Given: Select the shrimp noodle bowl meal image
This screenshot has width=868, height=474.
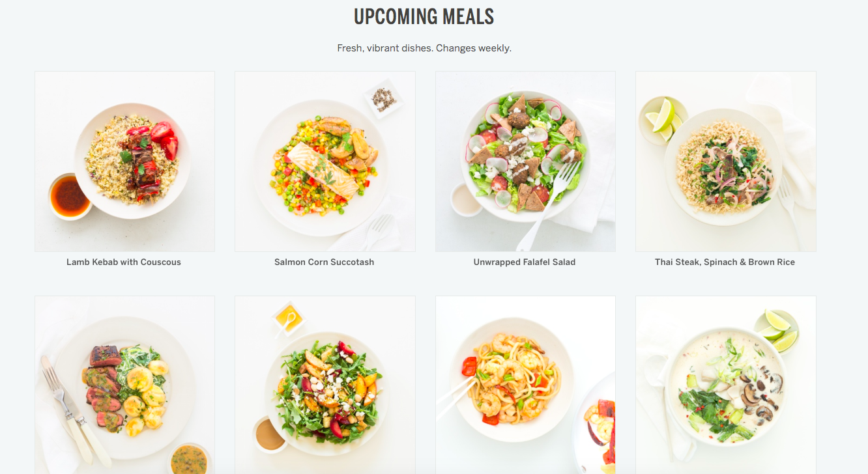Looking at the screenshot, I should pos(525,385).
